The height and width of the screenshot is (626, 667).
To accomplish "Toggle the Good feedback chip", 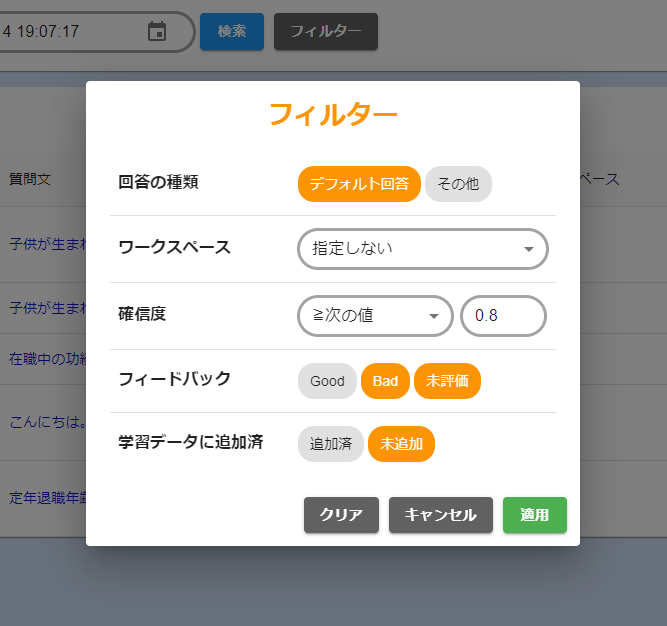I will (327, 381).
